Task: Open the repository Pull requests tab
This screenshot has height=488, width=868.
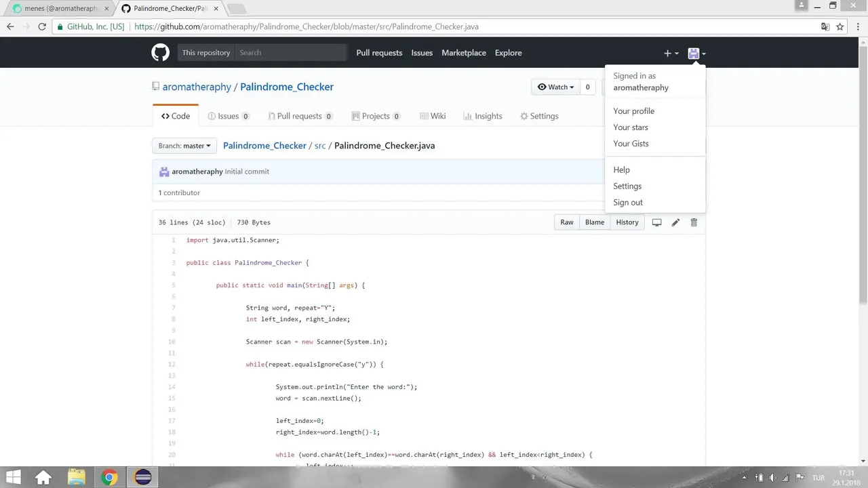Action: coord(300,116)
